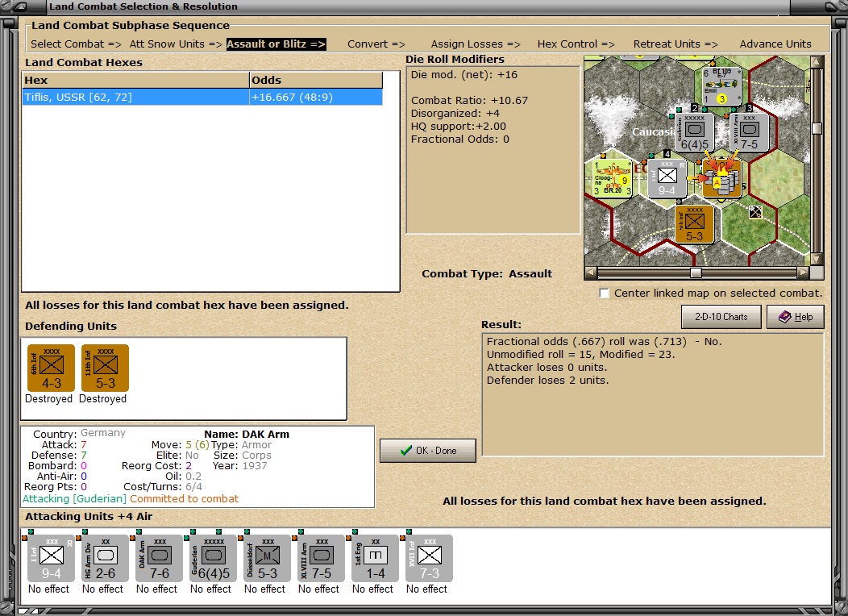The width and height of the screenshot is (848, 616).
Task: Click the Guderian 6(4)5 counter on map
Action: point(694,132)
